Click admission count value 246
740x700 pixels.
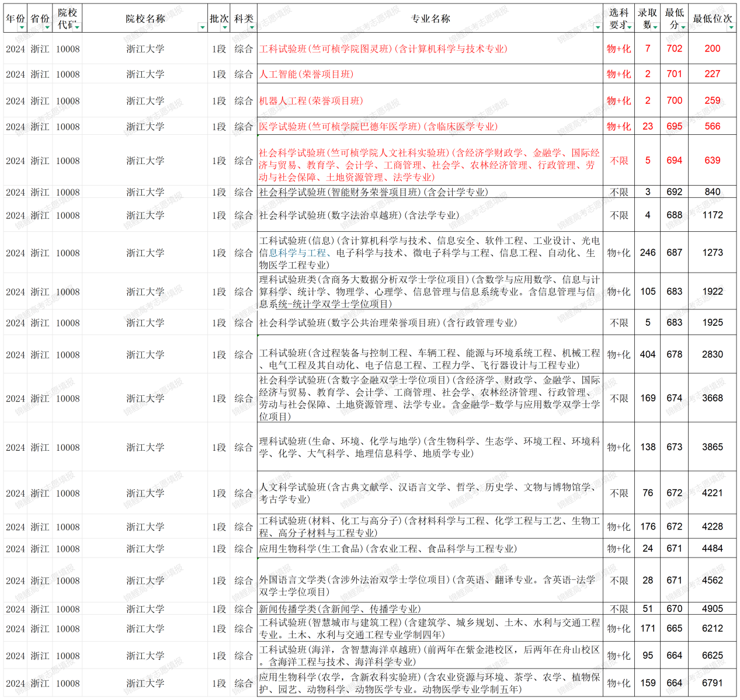click(648, 253)
